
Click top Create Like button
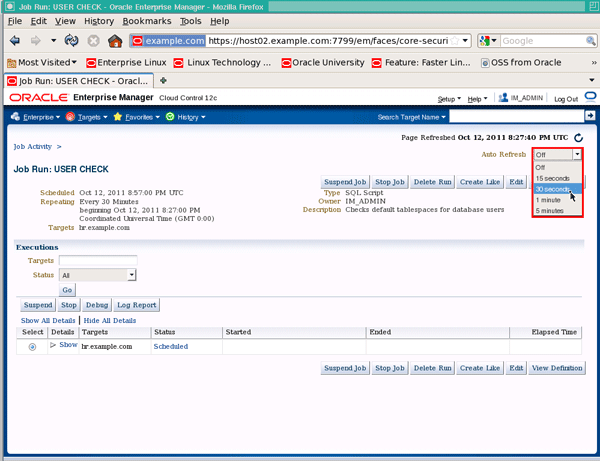[480, 182]
